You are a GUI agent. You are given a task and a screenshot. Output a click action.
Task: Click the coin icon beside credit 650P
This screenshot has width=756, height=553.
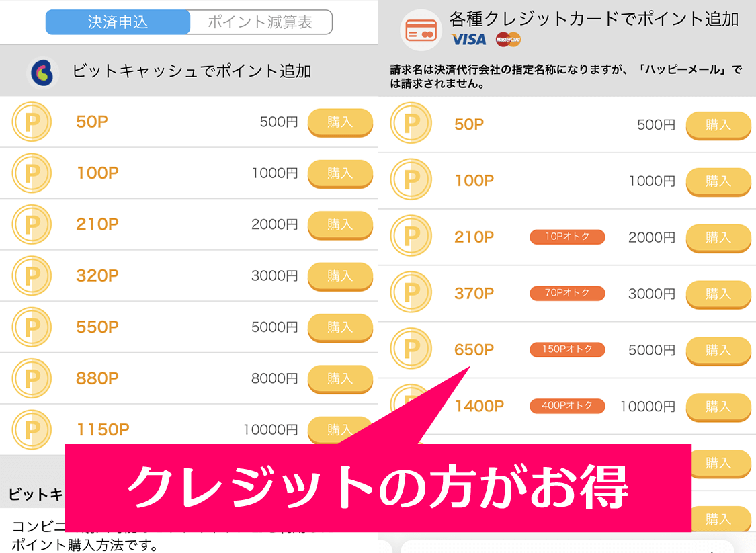tap(411, 349)
